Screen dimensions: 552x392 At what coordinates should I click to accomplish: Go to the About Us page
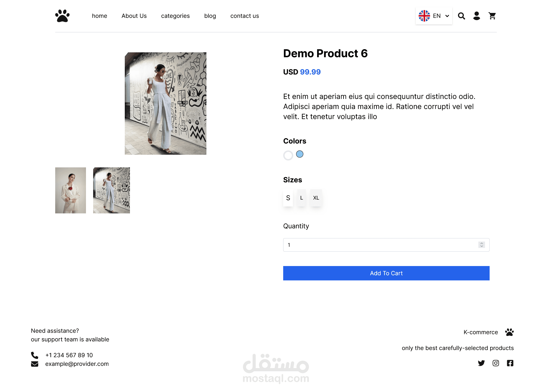click(x=134, y=16)
